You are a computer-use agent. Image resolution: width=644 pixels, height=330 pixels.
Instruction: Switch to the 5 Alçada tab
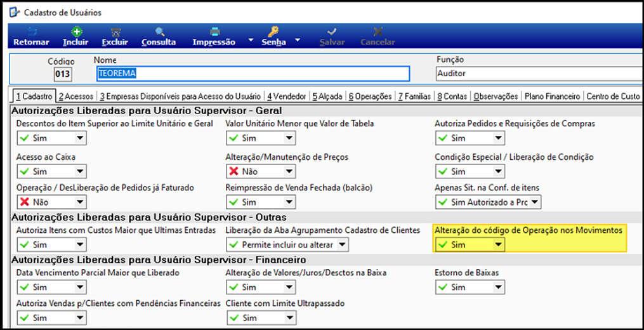(x=327, y=96)
